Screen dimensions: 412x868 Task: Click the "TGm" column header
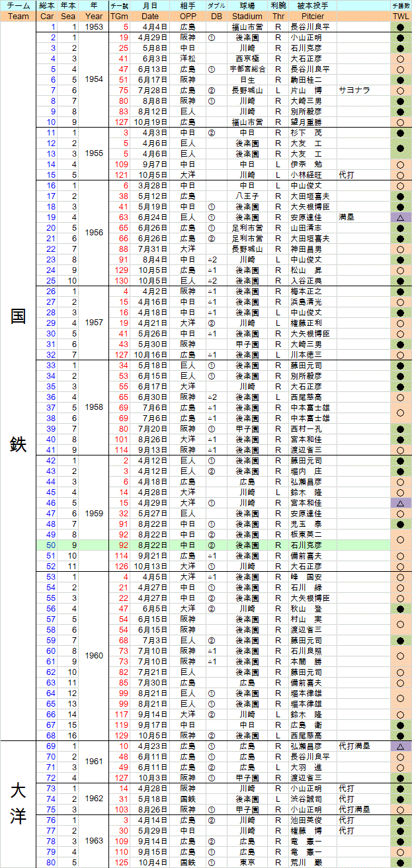pos(120,17)
